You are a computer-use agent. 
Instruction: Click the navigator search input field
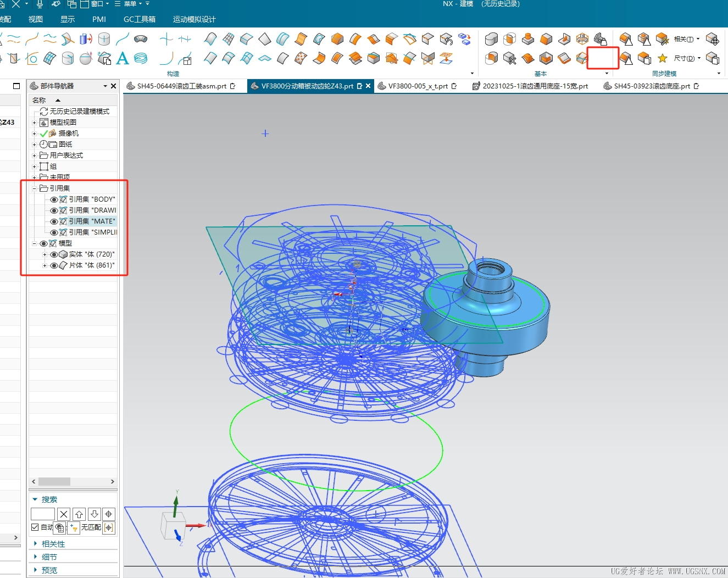(43, 514)
